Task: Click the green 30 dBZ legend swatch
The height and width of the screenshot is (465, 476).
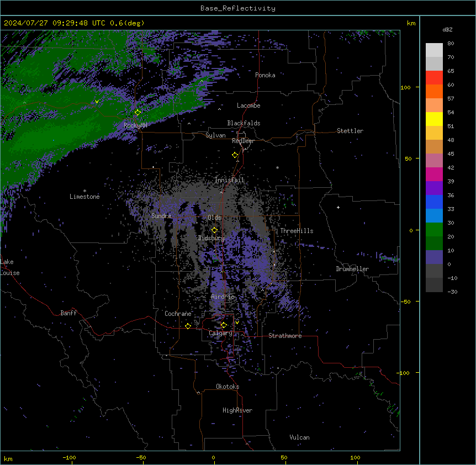Action: (434, 230)
